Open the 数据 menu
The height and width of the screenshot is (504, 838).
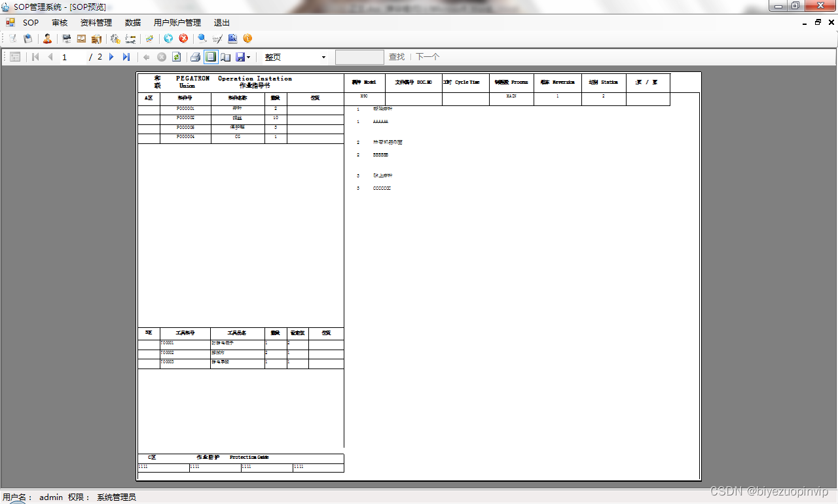click(x=133, y=22)
